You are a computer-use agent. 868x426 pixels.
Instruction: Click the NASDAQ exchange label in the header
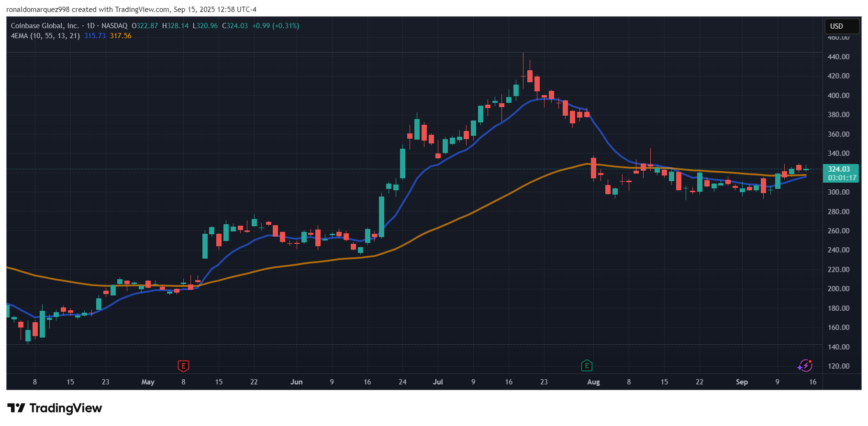(x=114, y=26)
